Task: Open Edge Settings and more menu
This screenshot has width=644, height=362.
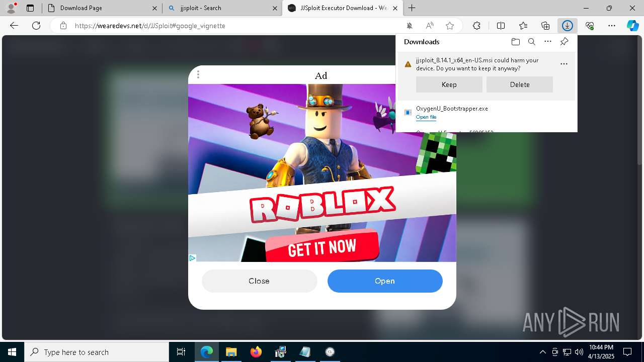Action: pos(612,26)
